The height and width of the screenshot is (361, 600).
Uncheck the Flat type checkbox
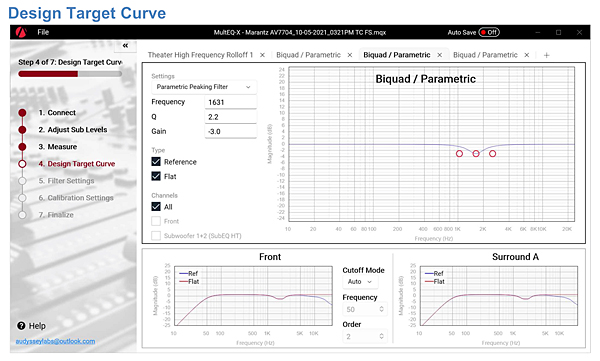[156, 176]
